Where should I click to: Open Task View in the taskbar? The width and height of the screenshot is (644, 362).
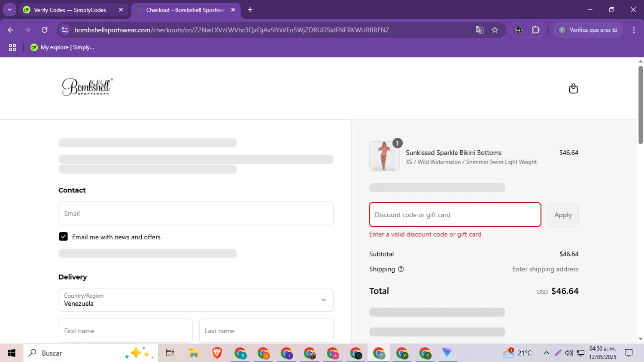170,353
